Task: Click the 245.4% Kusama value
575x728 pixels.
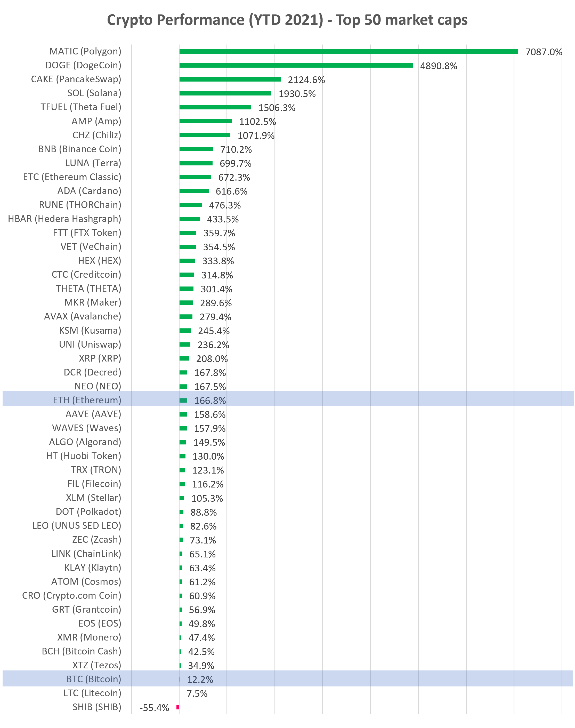Action: [x=214, y=331]
